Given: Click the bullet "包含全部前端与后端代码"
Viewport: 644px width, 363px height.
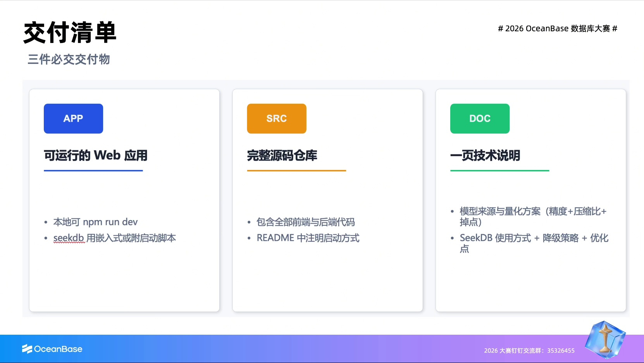Looking at the screenshot, I should [x=306, y=222].
